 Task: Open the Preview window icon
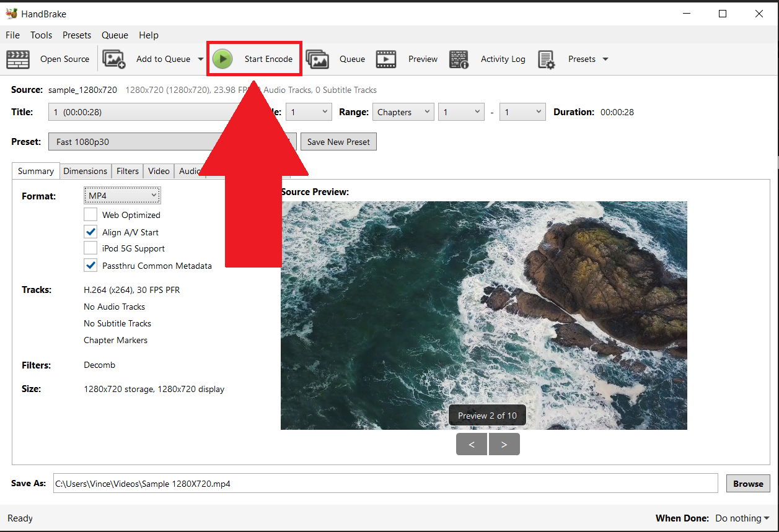387,59
